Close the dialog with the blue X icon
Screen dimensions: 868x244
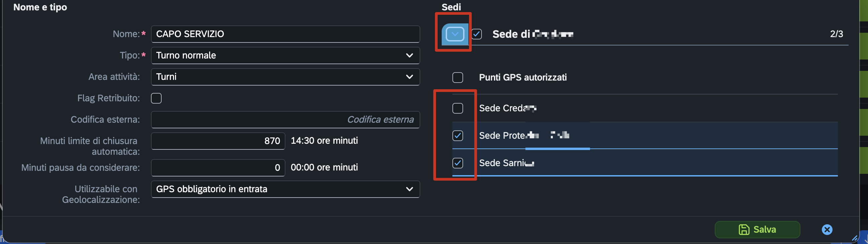827,230
